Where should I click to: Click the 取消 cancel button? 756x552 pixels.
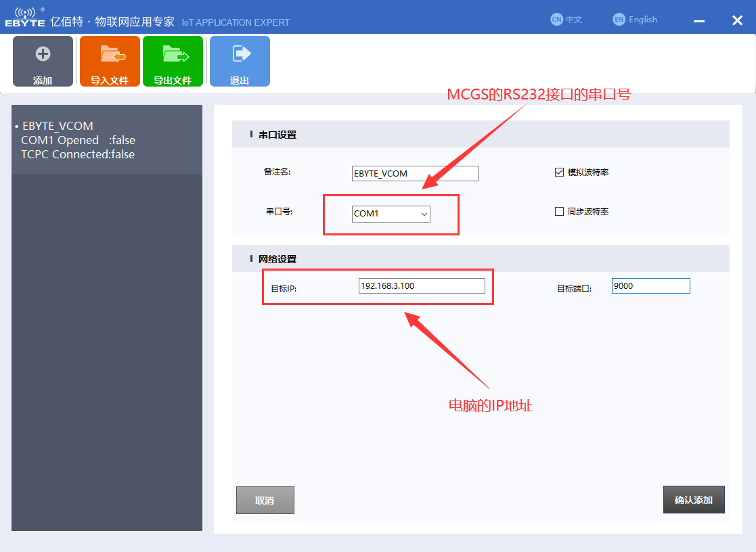click(265, 499)
